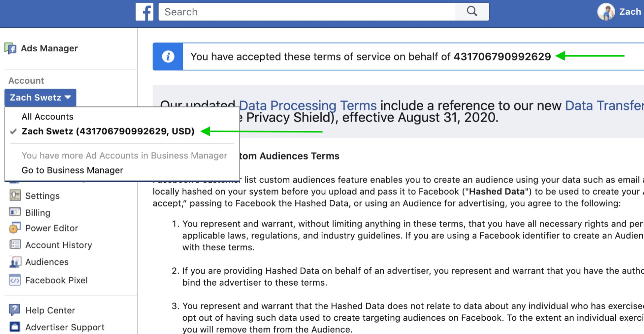644x334 pixels.
Task: Click the blue info icon in banner
Action: [x=168, y=57]
